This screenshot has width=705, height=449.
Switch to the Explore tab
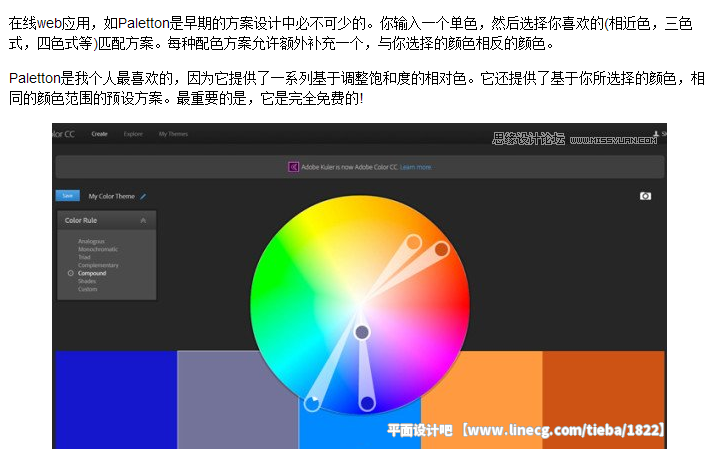point(133,134)
